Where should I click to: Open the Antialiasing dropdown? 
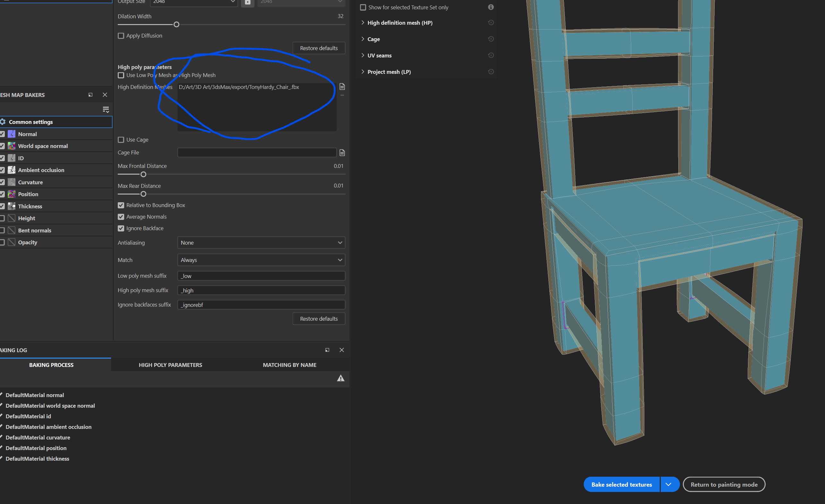point(261,242)
